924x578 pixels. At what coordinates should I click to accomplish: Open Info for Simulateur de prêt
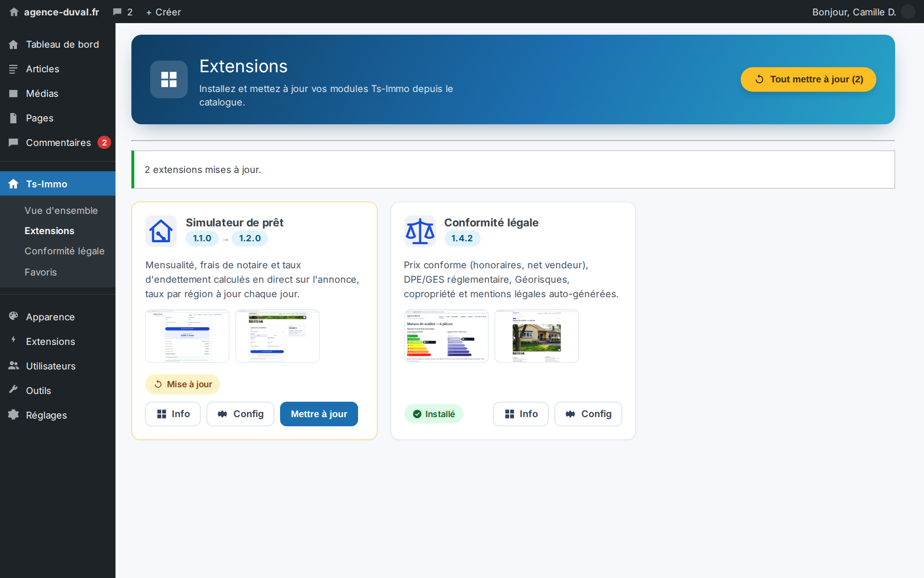click(173, 414)
